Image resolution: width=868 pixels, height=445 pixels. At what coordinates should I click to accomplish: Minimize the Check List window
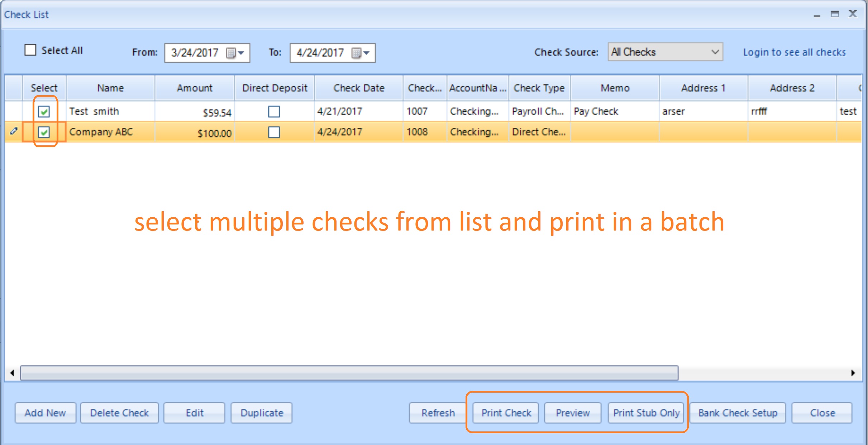coord(817,15)
